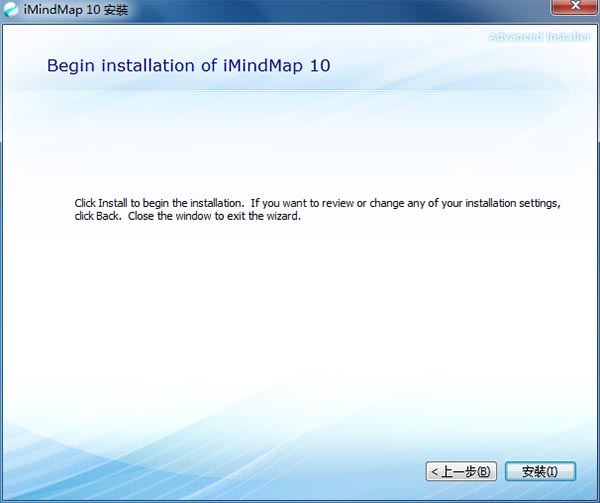Screen dimensions: 600x503
Task: Select the "Begin installation of iMindMap 10" heading
Action: click(188, 66)
